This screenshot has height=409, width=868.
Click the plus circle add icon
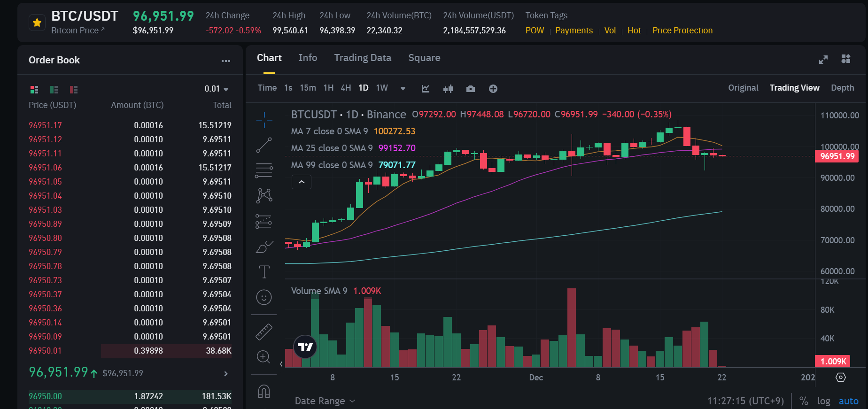(493, 89)
